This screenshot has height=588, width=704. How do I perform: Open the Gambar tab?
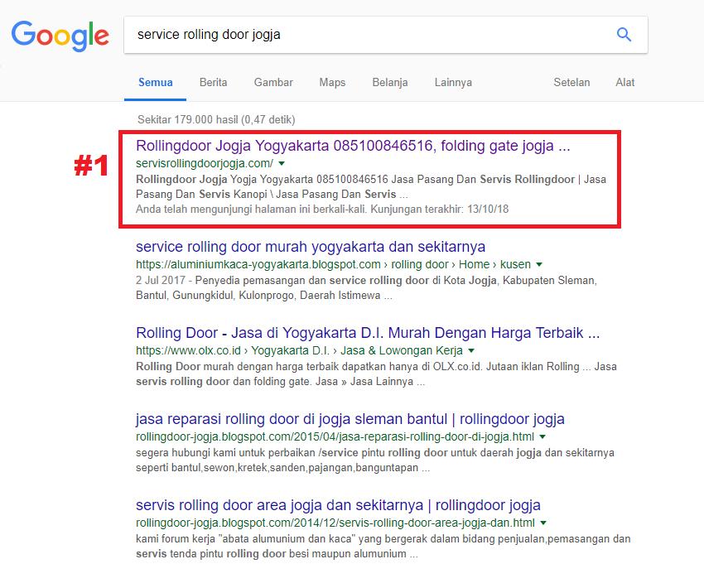pyautogui.click(x=273, y=83)
